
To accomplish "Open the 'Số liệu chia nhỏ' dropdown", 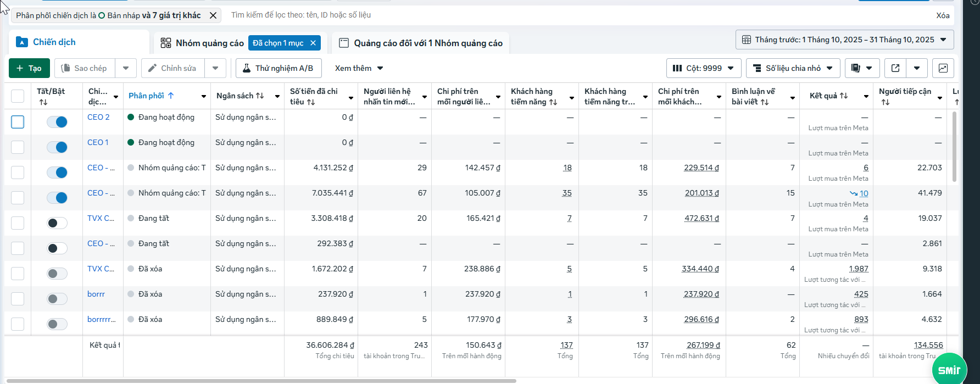I will (792, 68).
